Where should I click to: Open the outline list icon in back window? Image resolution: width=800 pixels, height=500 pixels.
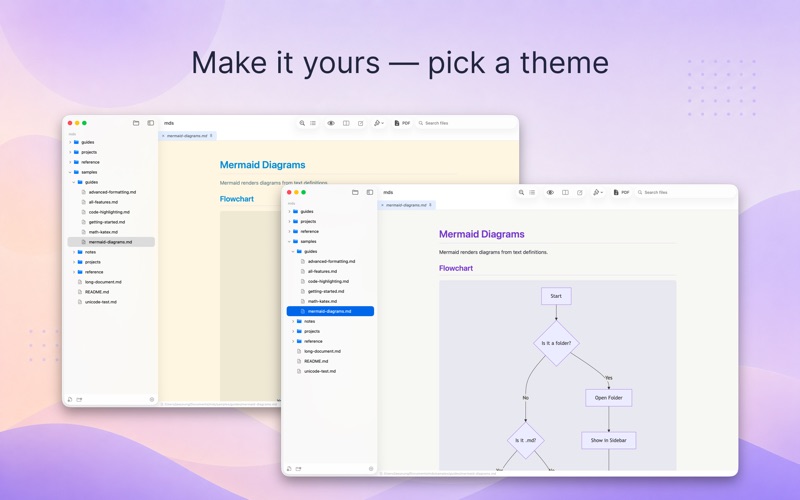pyautogui.click(x=313, y=123)
